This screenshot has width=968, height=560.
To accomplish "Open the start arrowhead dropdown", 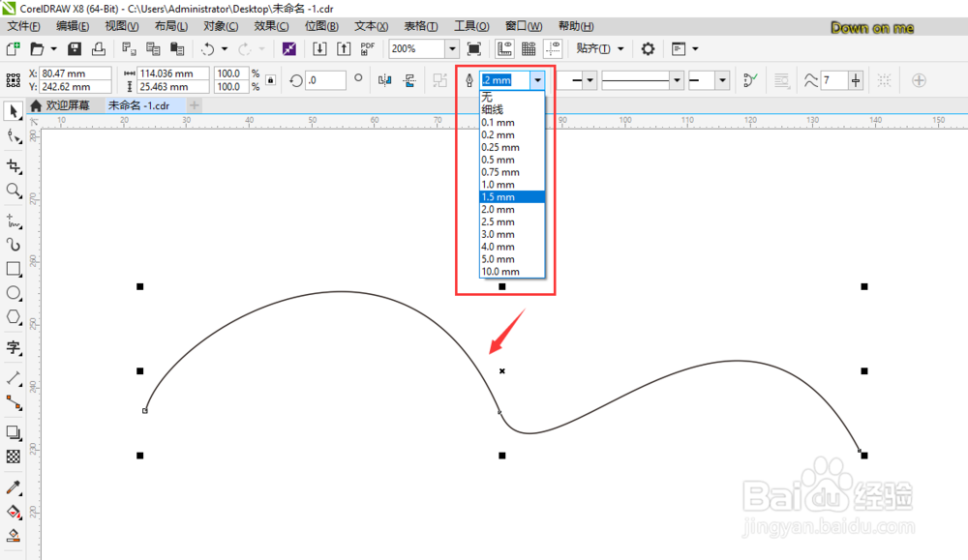I will click(590, 80).
